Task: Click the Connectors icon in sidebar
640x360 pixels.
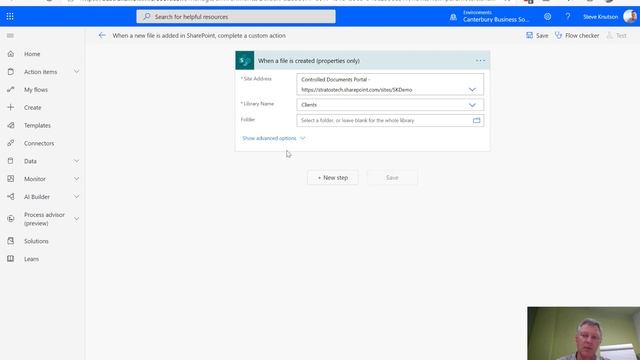Action: click(11, 143)
